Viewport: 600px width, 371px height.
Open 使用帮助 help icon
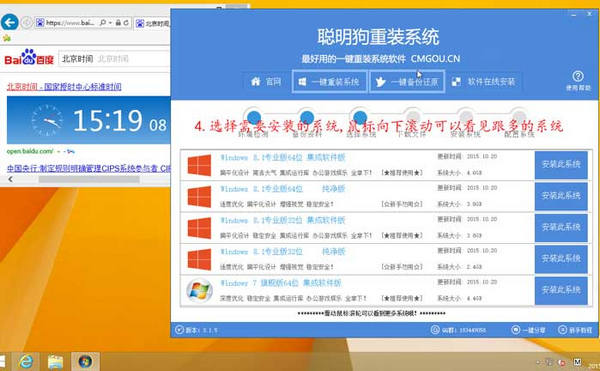point(578,80)
